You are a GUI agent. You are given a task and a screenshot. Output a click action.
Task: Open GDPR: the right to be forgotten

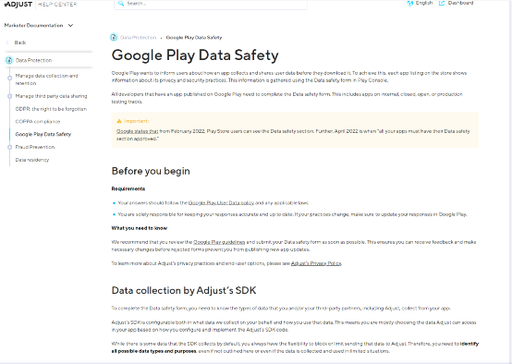click(51, 109)
